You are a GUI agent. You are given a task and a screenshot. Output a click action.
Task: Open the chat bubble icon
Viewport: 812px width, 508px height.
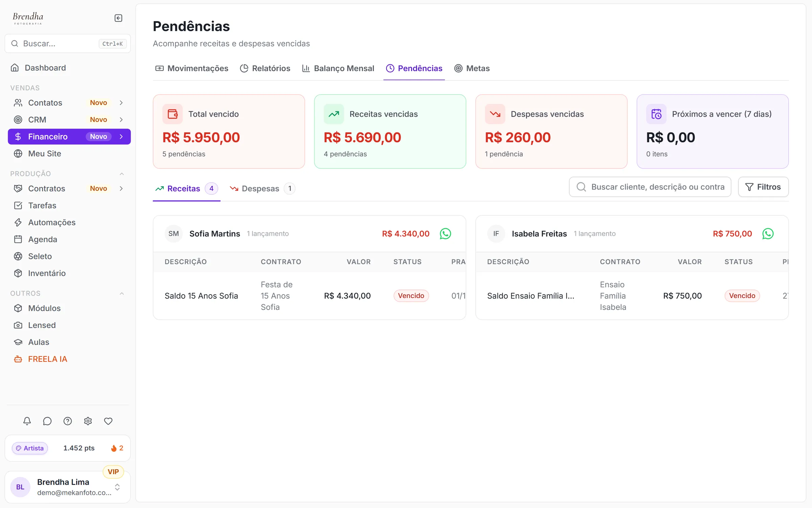pos(47,421)
